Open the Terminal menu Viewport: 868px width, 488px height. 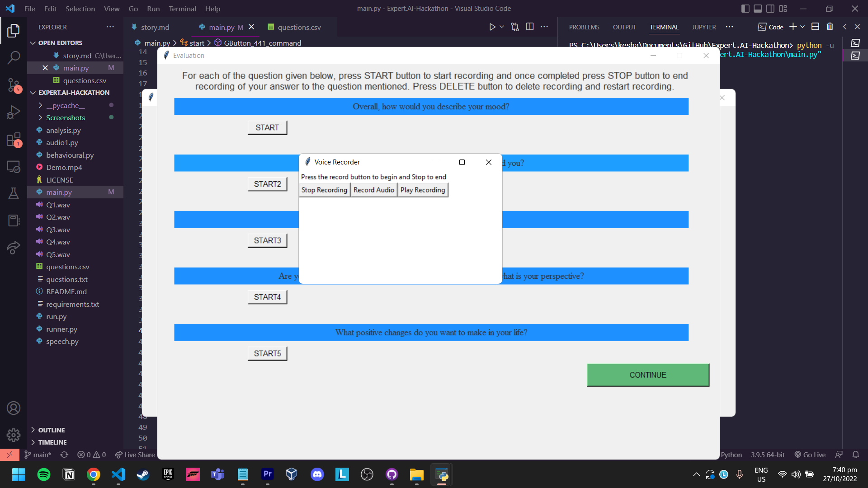click(182, 9)
